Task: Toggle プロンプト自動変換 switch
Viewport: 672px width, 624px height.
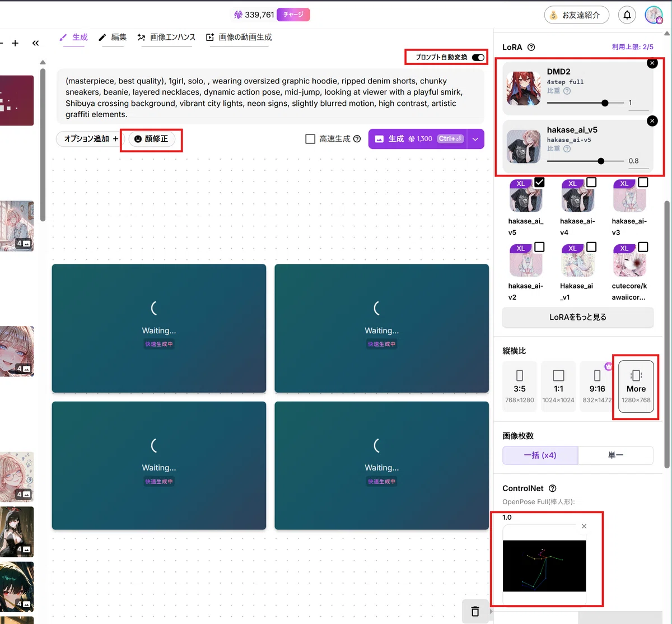Action: pos(478,57)
